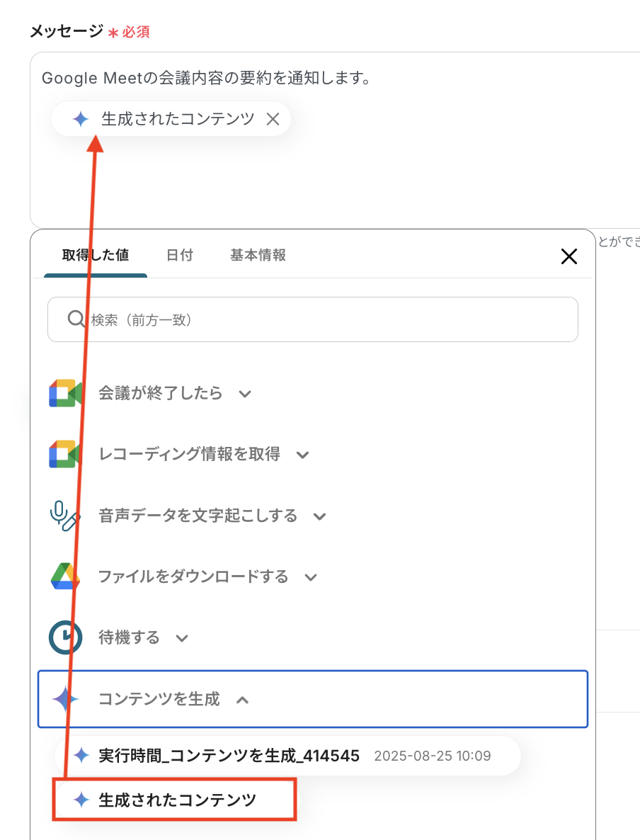Expand ファイルをダウンロードする chevron
Viewport: 640px width, 840px height.
point(311,577)
